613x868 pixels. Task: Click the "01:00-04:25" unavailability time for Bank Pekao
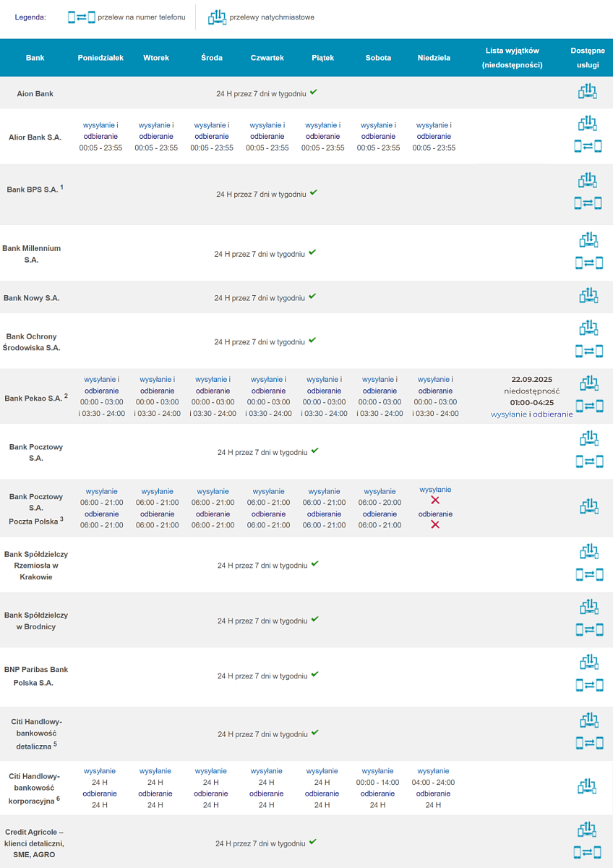coord(532,402)
